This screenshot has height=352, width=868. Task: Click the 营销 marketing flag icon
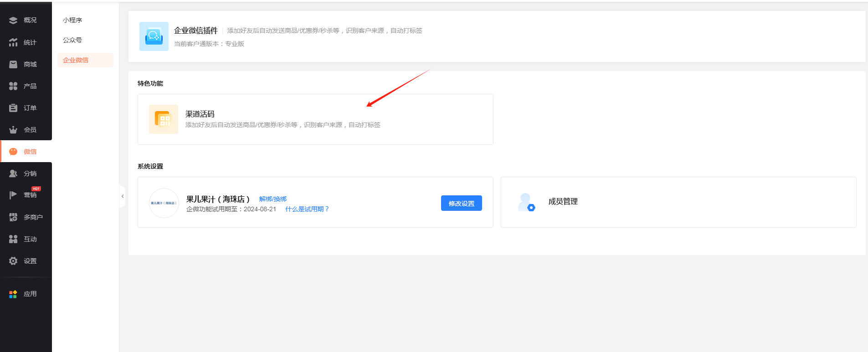[x=13, y=195]
